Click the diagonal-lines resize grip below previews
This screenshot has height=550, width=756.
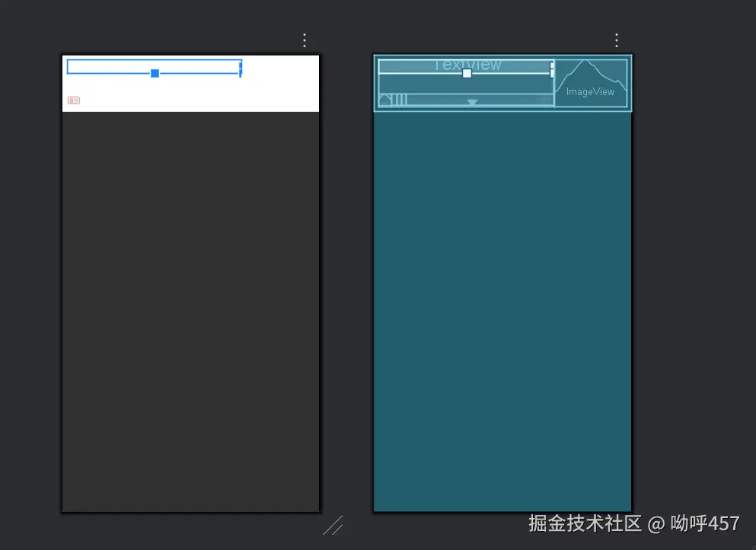pos(333,526)
